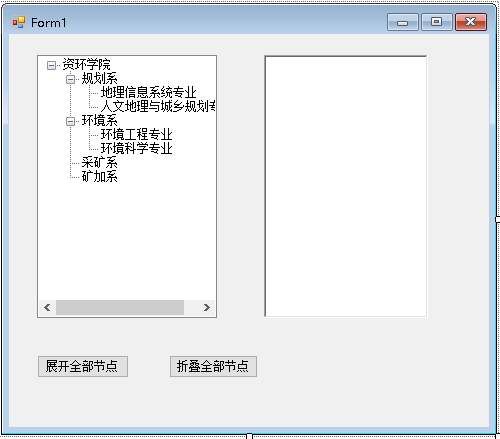Click the 折叠全部节点 button
This screenshot has width=500, height=439.
(x=213, y=366)
